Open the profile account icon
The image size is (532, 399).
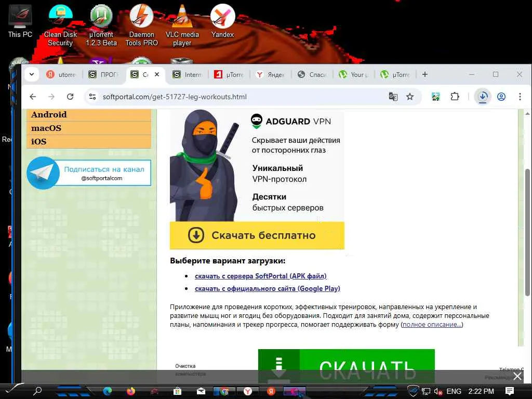click(x=501, y=97)
